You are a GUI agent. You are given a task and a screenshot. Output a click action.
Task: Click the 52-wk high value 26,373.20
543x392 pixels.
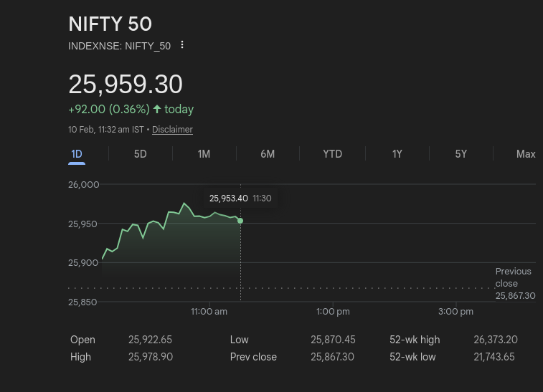[x=495, y=340]
